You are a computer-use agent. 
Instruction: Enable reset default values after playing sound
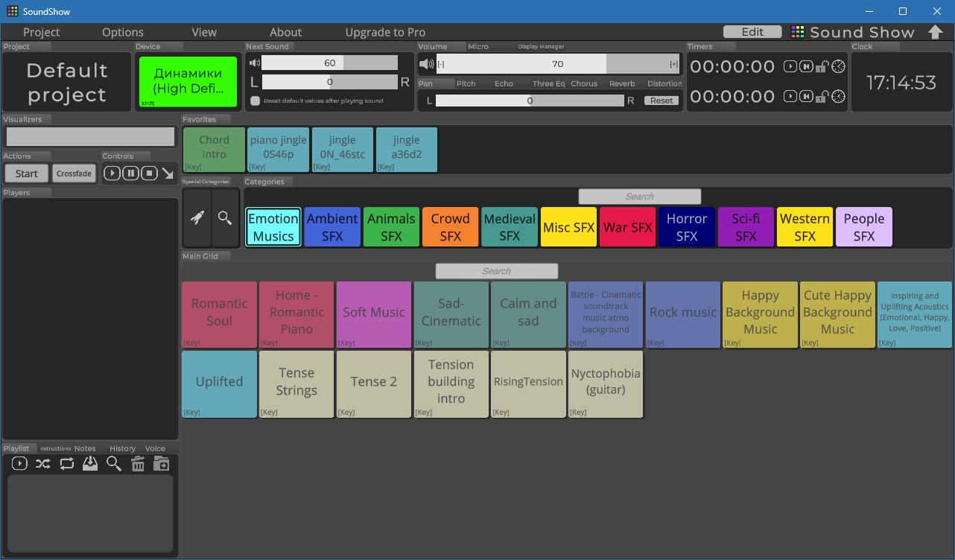pyautogui.click(x=256, y=101)
